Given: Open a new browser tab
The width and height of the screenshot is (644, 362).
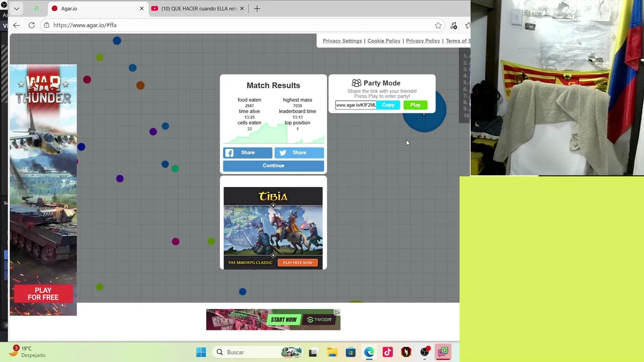Looking at the screenshot, I should click(257, 9).
